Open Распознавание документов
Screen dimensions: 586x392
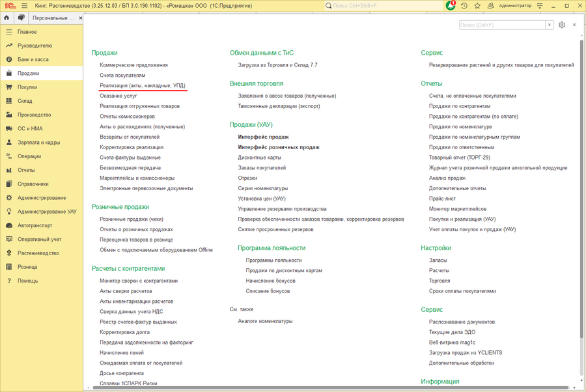click(x=462, y=322)
